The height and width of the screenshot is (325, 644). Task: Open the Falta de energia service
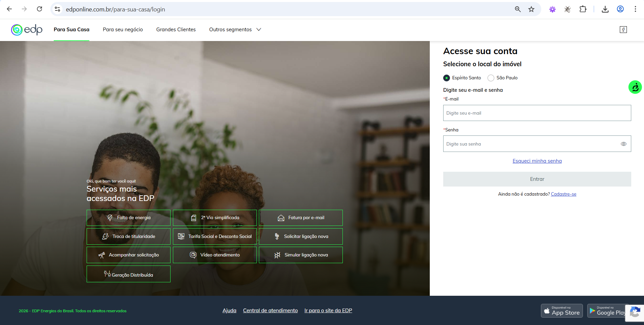coord(128,218)
